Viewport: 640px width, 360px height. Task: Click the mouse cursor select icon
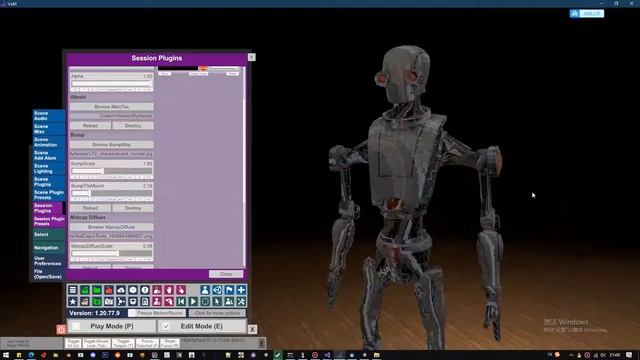[x=217, y=302]
